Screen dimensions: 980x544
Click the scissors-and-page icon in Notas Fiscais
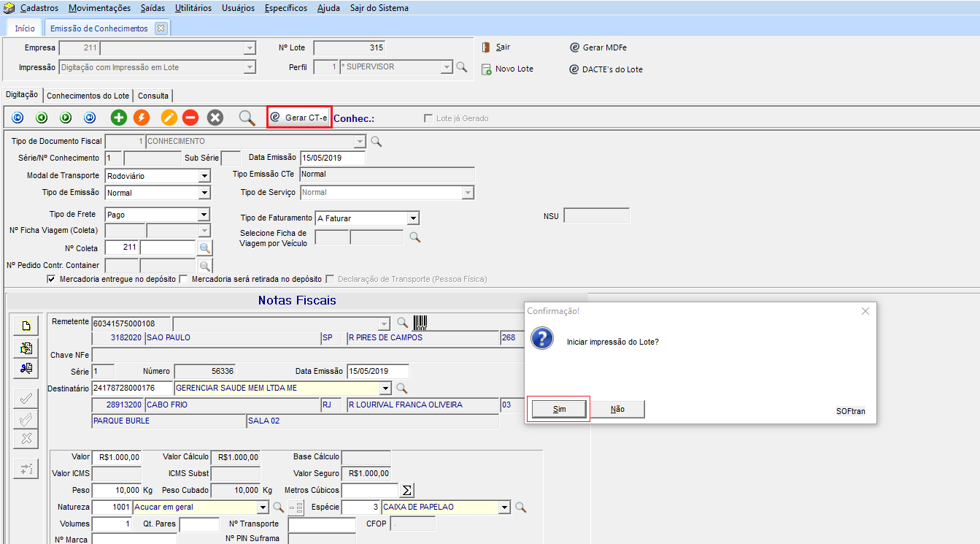coord(26,369)
